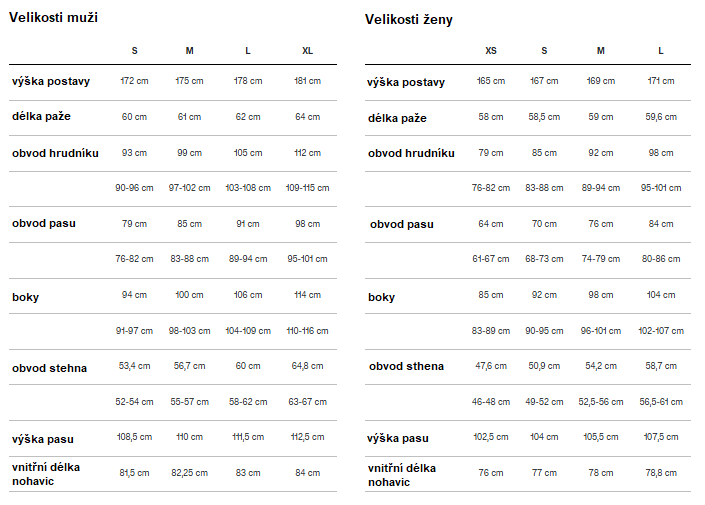
Task: Click the 64,8 cm thigh cell
Action: point(307,366)
